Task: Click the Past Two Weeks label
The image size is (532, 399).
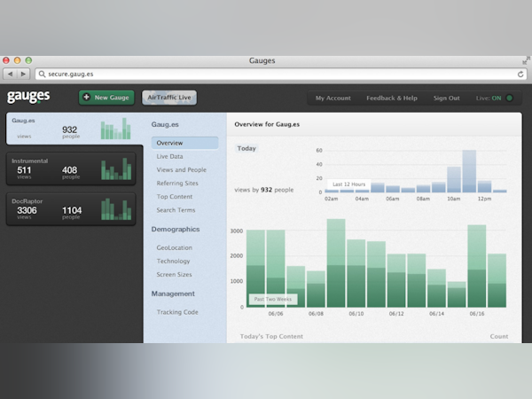Action: click(273, 300)
